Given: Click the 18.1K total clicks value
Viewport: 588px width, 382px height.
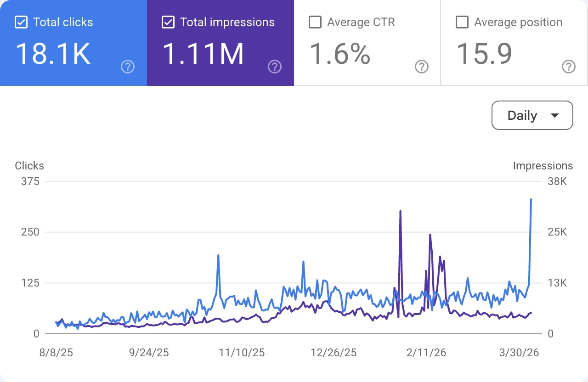Looking at the screenshot, I should point(53,54).
